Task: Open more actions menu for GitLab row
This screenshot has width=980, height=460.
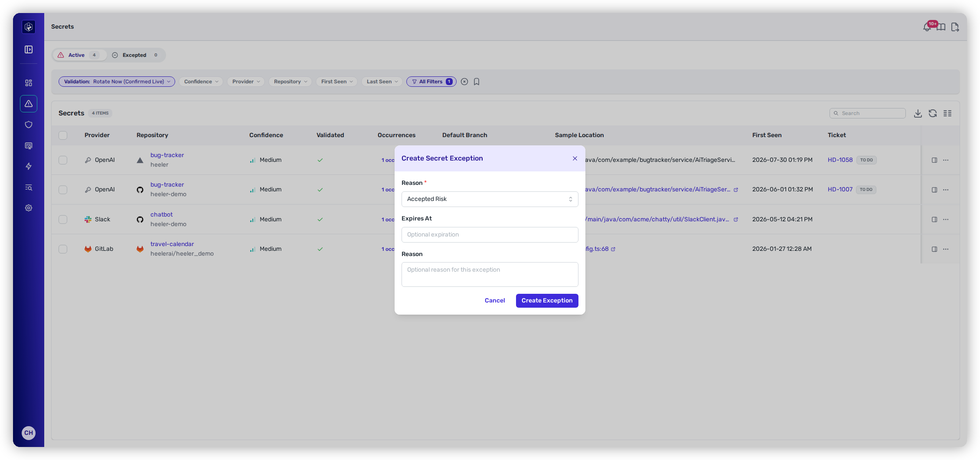Action: point(946,249)
